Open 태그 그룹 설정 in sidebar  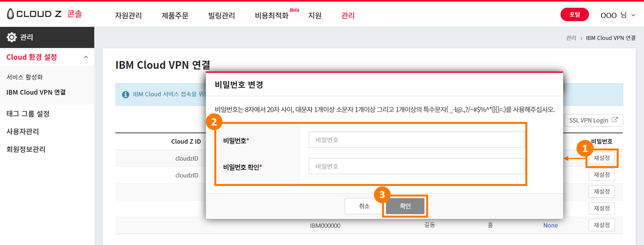tap(28, 114)
